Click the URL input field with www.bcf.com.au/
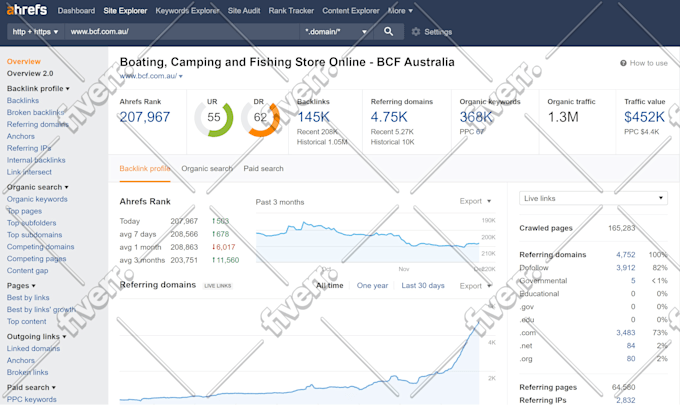This screenshot has height=405, width=680. pos(182,32)
